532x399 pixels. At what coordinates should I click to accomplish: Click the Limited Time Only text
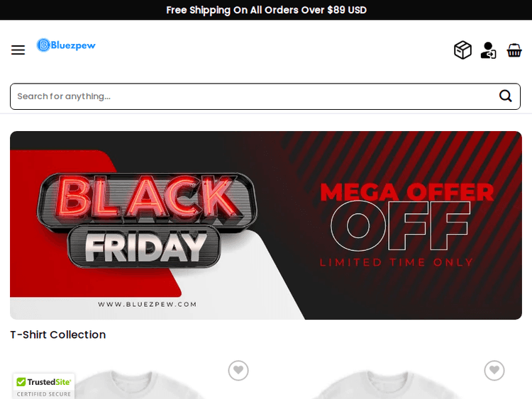[x=397, y=262]
